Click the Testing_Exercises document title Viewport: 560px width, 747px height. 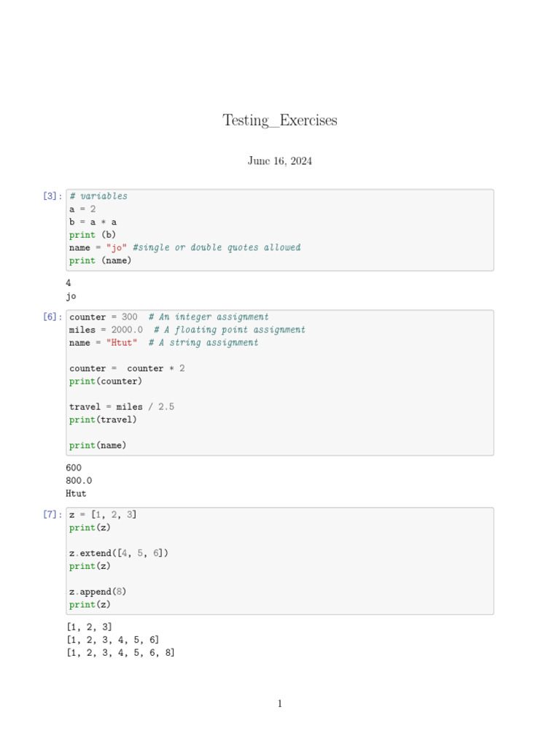pyautogui.click(x=280, y=120)
